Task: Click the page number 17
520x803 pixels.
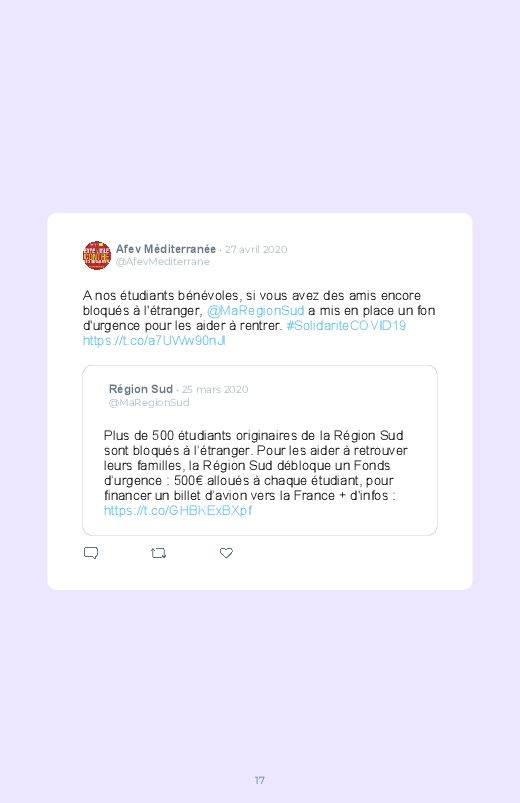Action: (260, 780)
